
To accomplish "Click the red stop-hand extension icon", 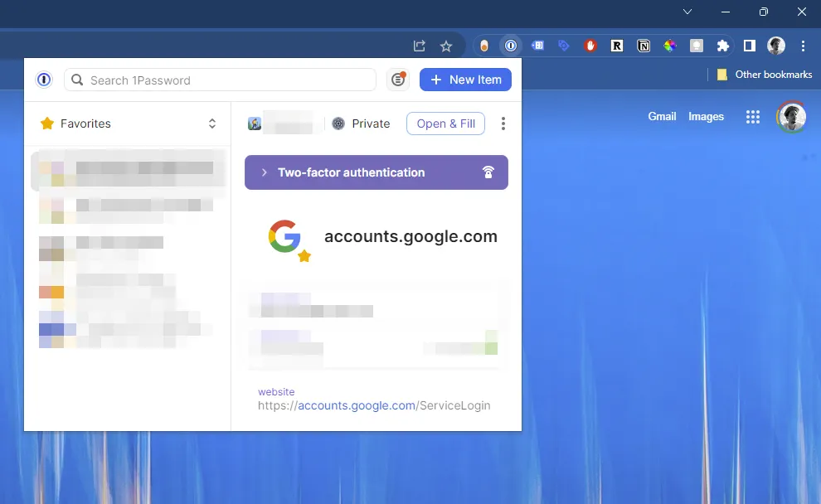I will [590, 46].
